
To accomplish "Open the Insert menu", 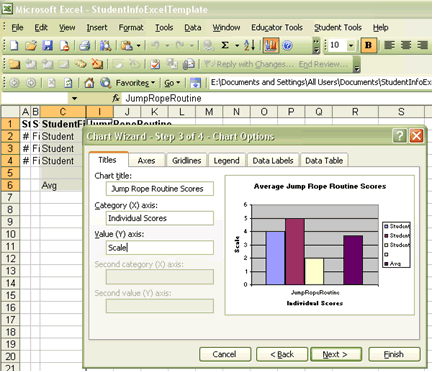I will 97,28.
